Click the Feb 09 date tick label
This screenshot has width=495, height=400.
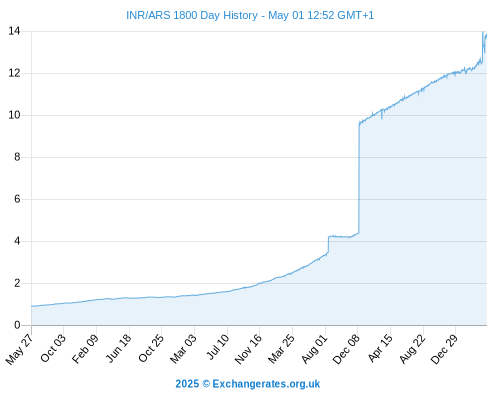coord(85,348)
